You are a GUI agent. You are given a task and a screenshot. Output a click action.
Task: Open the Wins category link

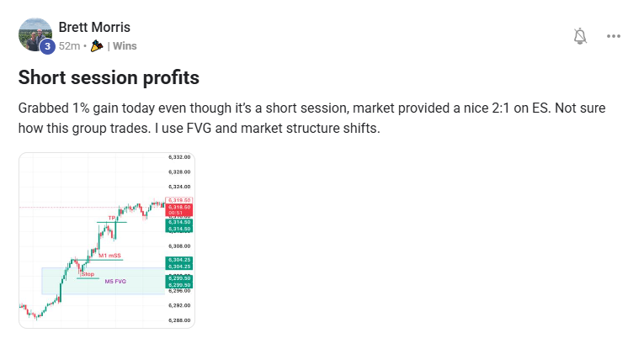point(125,46)
